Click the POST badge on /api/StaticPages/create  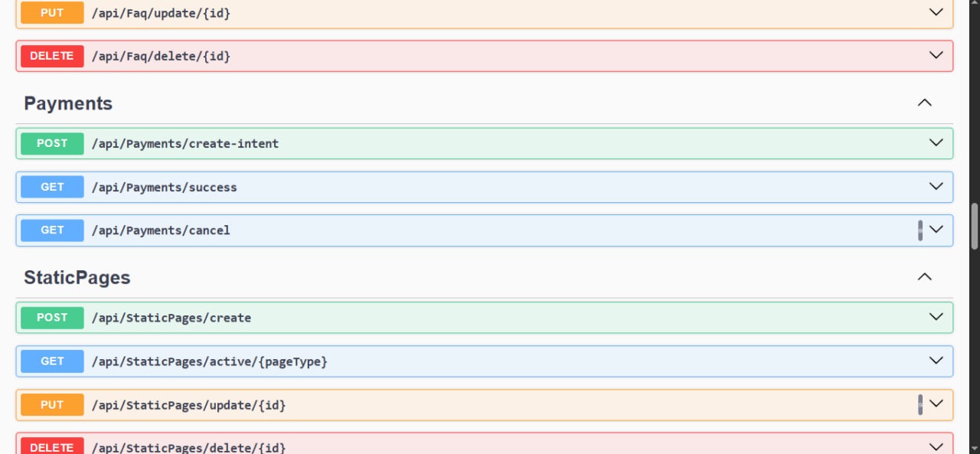[x=51, y=317]
